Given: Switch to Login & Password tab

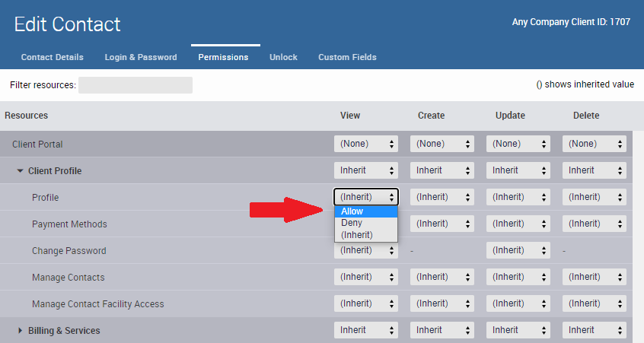Looking at the screenshot, I should click(141, 57).
